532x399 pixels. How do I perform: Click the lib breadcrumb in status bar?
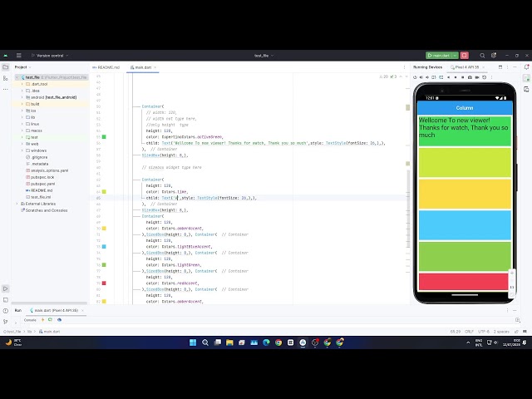click(x=30, y=332)
